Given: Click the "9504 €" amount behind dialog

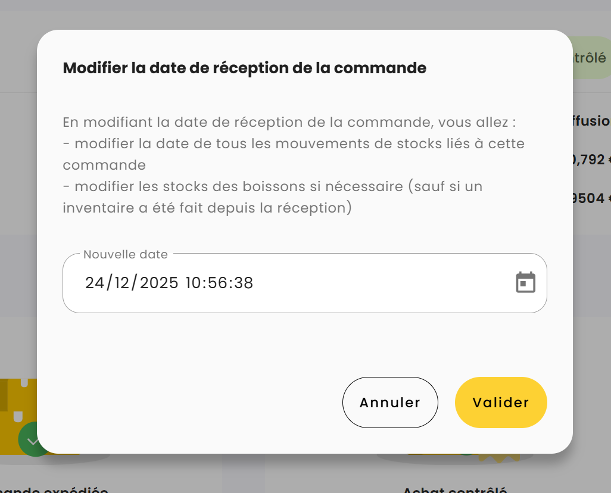Looking at the screenshot, I should 591,198.
